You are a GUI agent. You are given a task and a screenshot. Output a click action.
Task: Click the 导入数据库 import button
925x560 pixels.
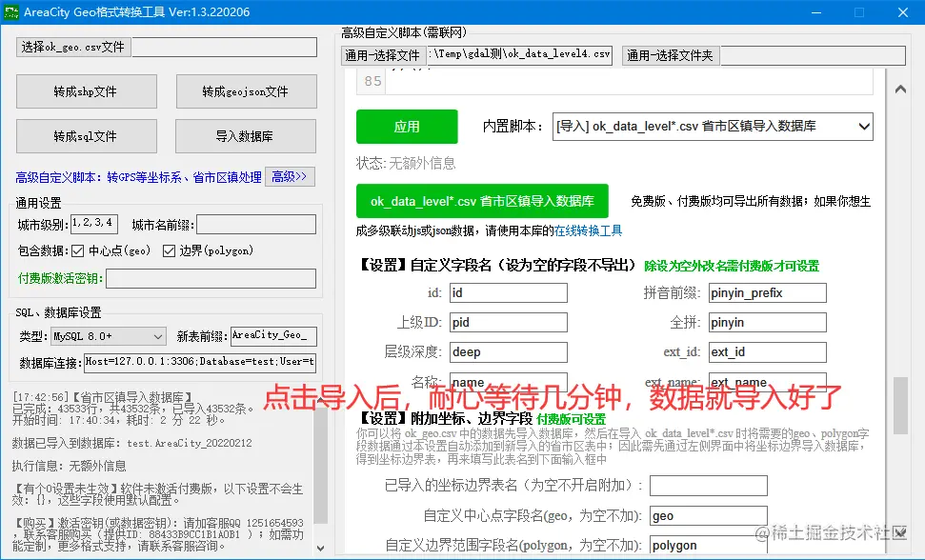(x=246, y=136)
